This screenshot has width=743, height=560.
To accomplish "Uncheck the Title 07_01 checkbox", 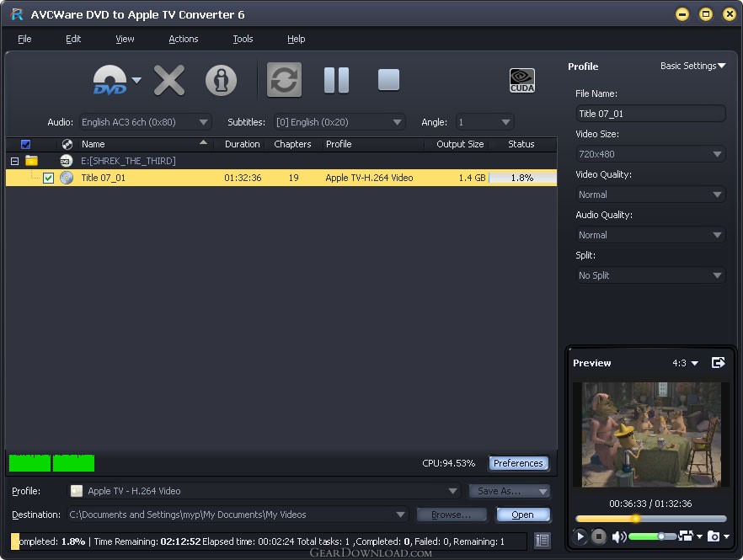I will (x=48, y=178).
